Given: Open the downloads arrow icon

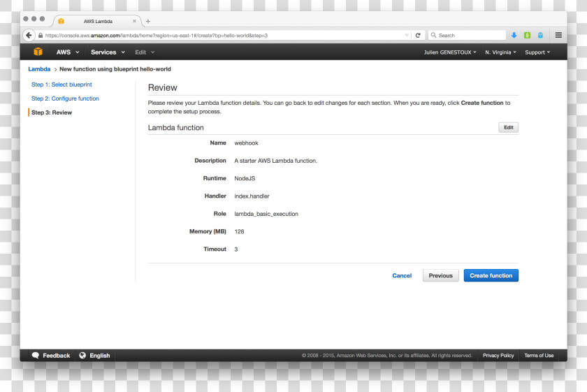Looking at the screenshot, I should (514, 35).
